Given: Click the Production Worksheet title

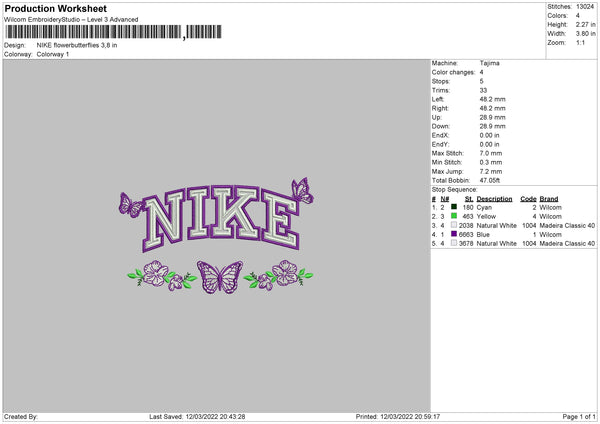Looking at the screenshot, I should [55, 8].
